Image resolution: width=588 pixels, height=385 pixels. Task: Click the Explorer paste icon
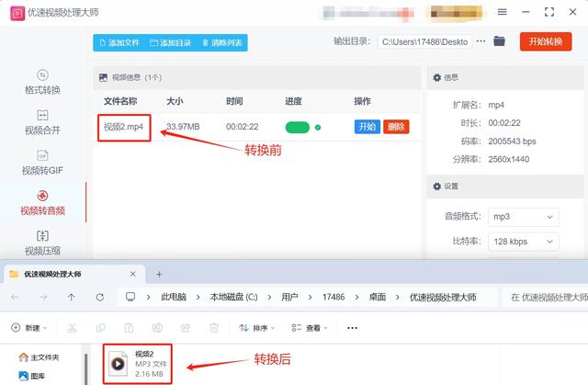click(x=129, y=328)
